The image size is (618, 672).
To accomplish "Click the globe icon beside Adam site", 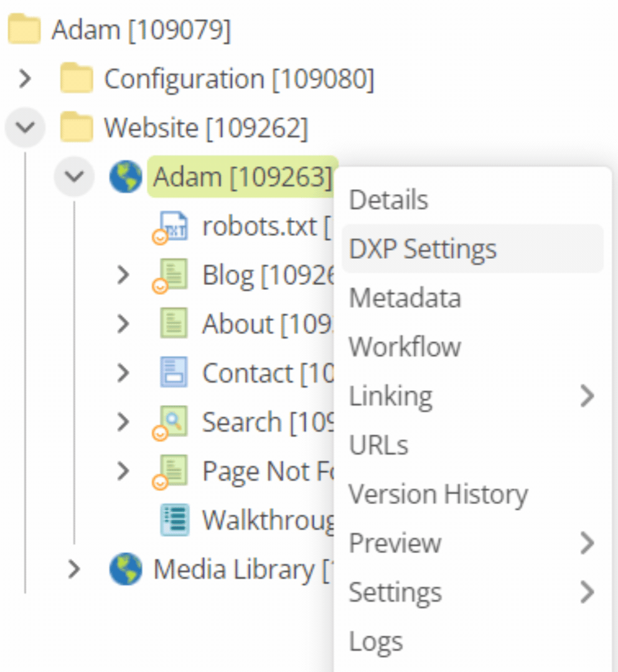I will point(125,176).
